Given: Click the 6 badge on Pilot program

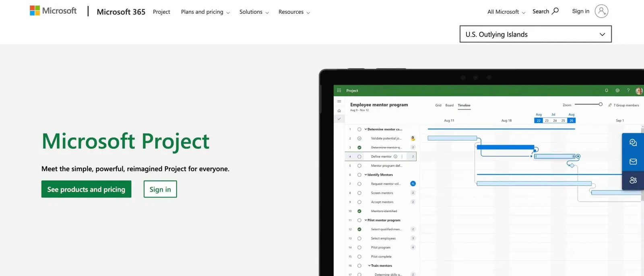Looking at the screenshot, I should coord(413,247).
